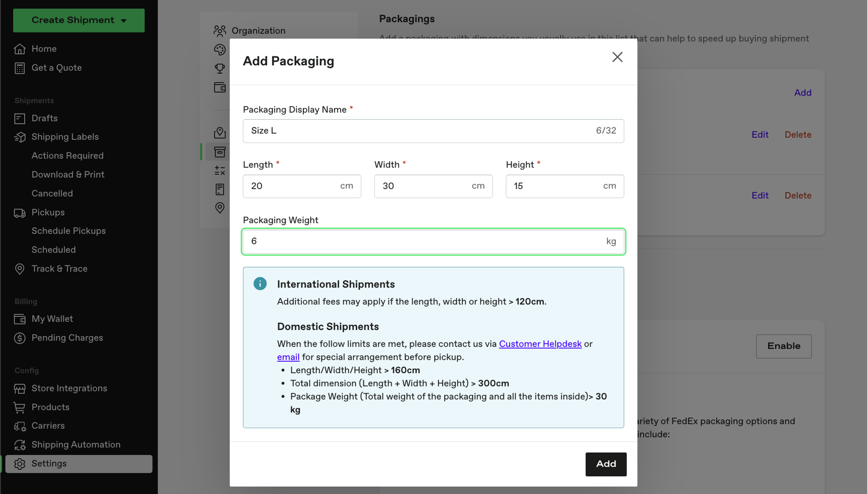Open the Organization people icon
This screenshot has width=868, height=494.
pos(220,31)
